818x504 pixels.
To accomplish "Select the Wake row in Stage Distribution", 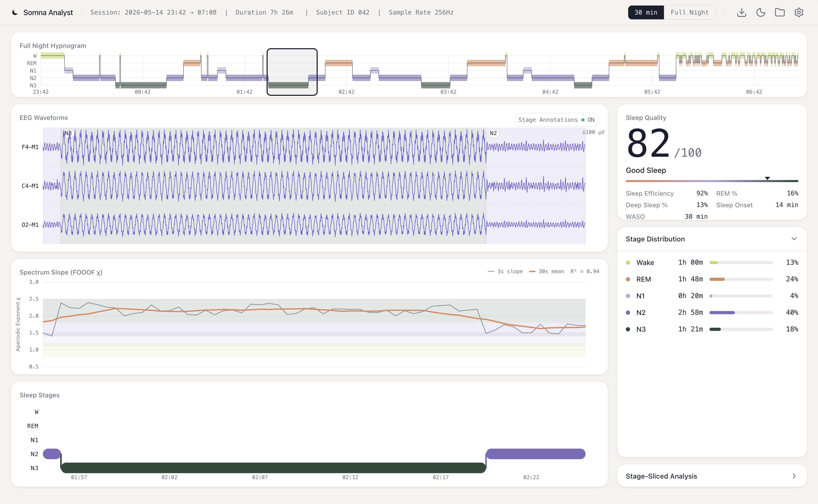I will tap(712, 262).
